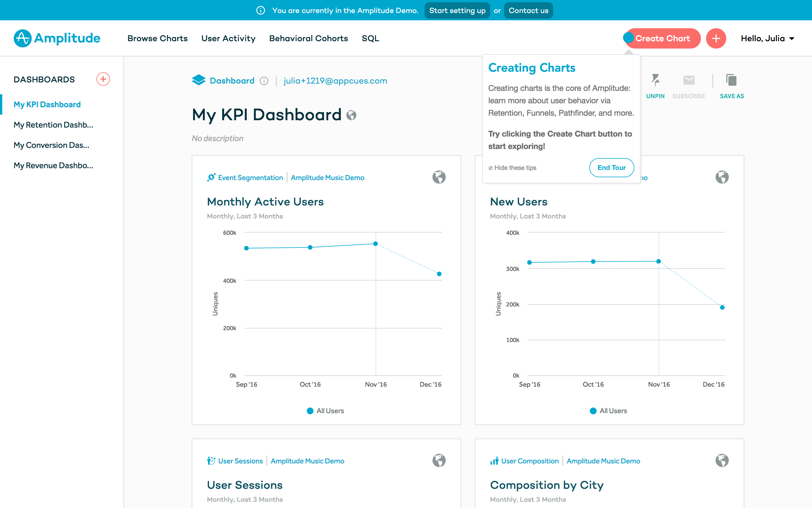This screenshot has width=812, height=508.
Task: Toggle the All Users legend on the New Users chart
Action: 608,411
